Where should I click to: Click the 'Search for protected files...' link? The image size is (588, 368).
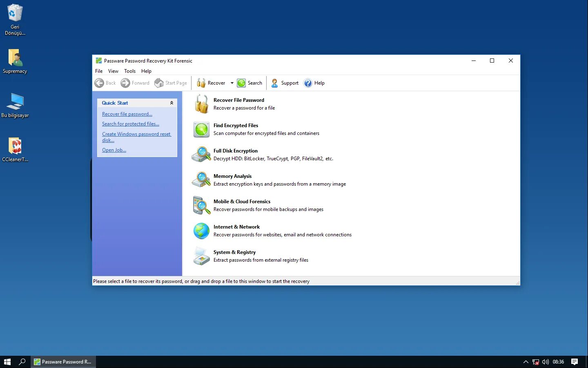click(131, 124)
